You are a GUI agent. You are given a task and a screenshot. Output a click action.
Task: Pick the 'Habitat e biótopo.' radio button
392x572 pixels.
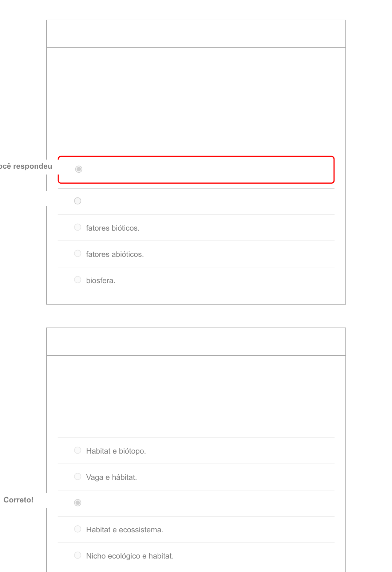[78, 450]
